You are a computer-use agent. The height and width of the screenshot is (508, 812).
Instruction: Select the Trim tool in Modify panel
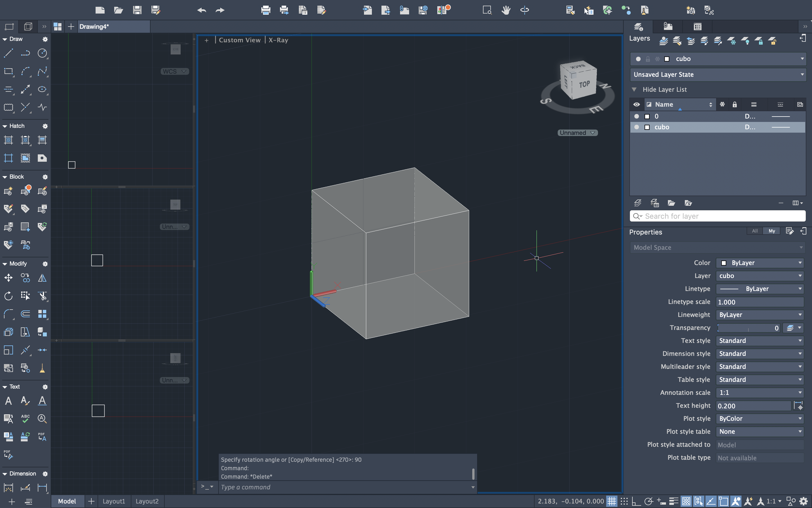[42, 296]
